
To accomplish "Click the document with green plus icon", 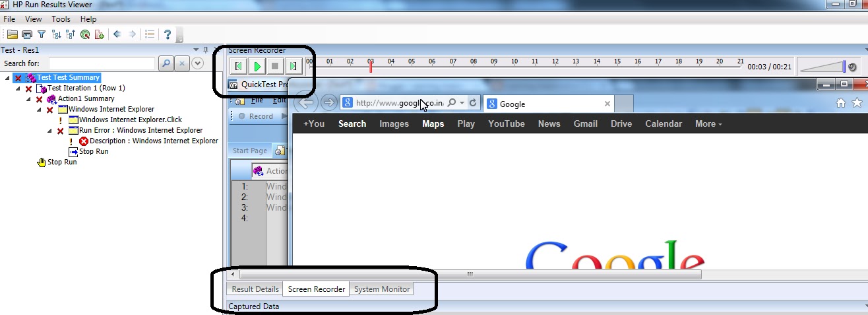I will [x=100, y=34].
